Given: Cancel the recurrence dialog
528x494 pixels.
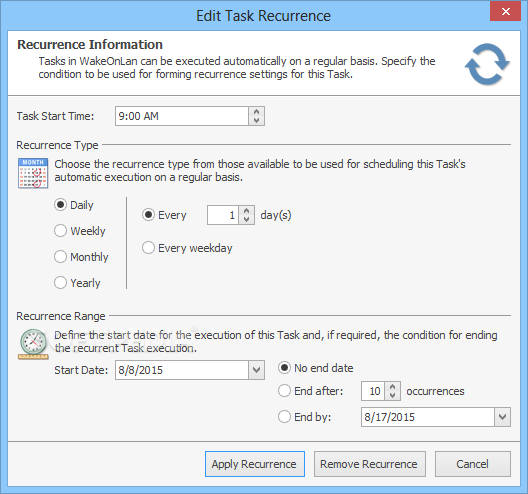Looking at the screenshot, I should (x=473, y=464).
